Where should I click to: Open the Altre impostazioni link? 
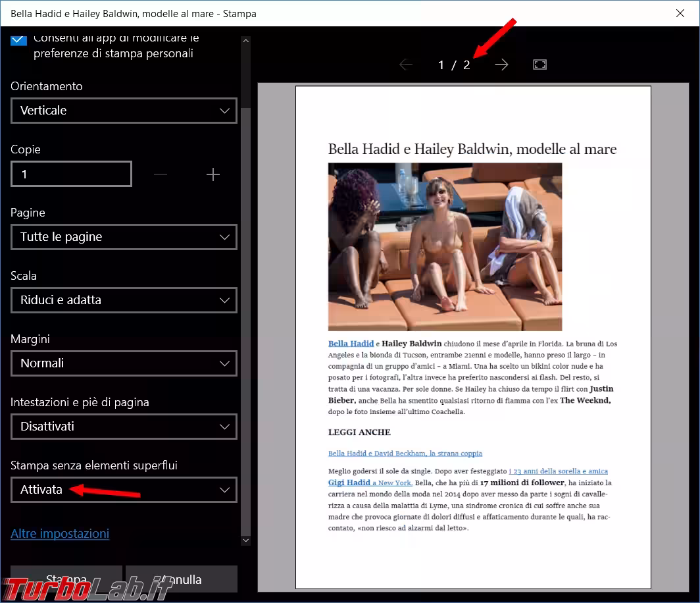(60, 533)
